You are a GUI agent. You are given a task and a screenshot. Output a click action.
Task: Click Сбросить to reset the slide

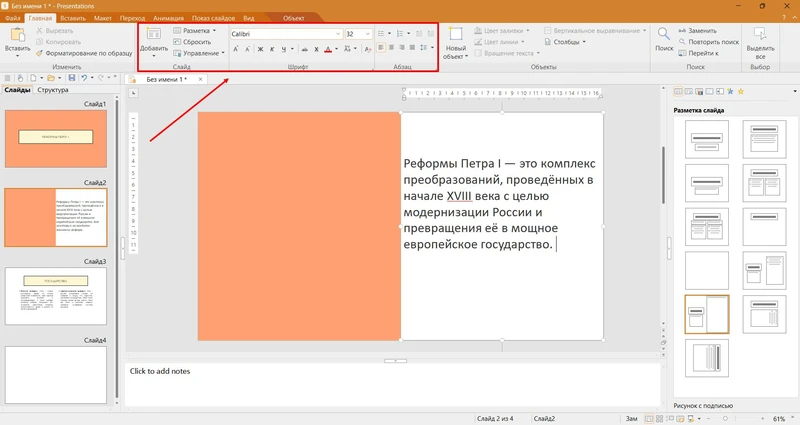192,42
